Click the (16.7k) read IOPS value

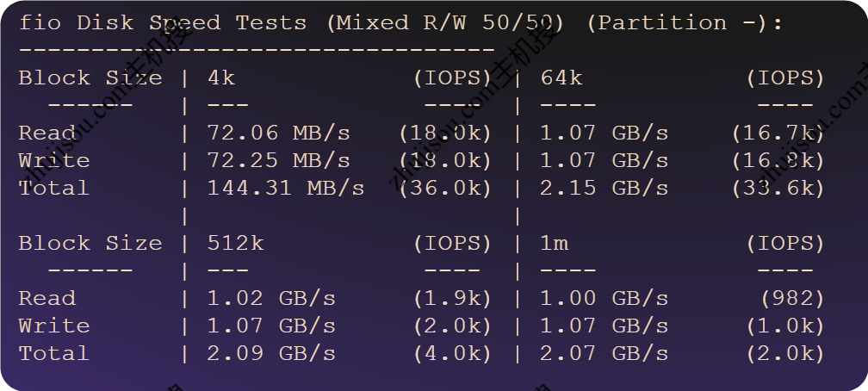click(778, 133)
